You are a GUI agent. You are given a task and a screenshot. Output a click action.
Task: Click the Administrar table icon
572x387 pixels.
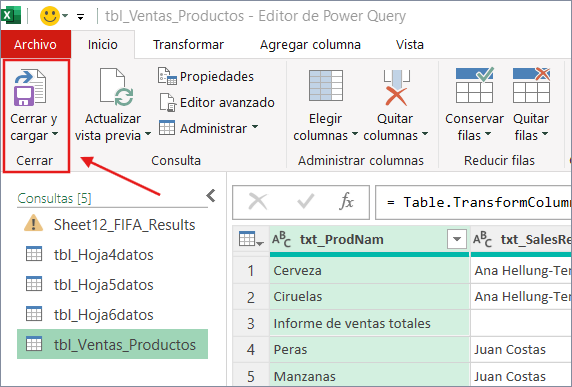point(167,128)
